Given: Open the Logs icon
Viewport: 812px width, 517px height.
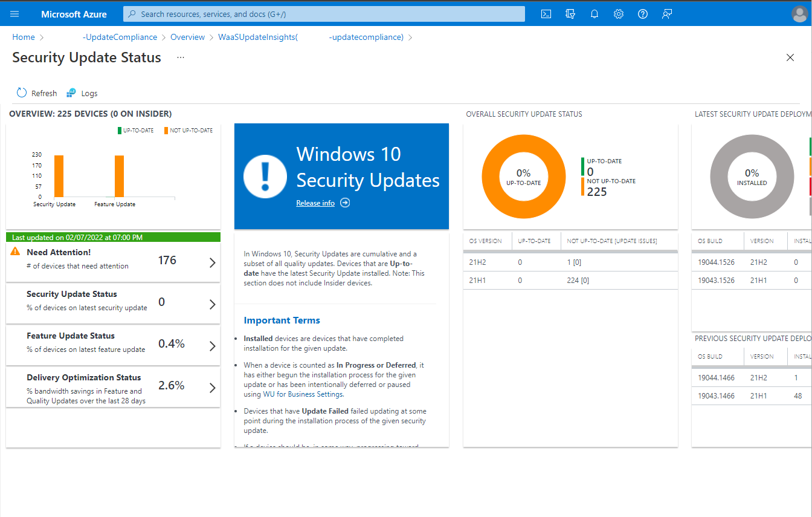Looking at the screenshot, I should coord(71,93).
